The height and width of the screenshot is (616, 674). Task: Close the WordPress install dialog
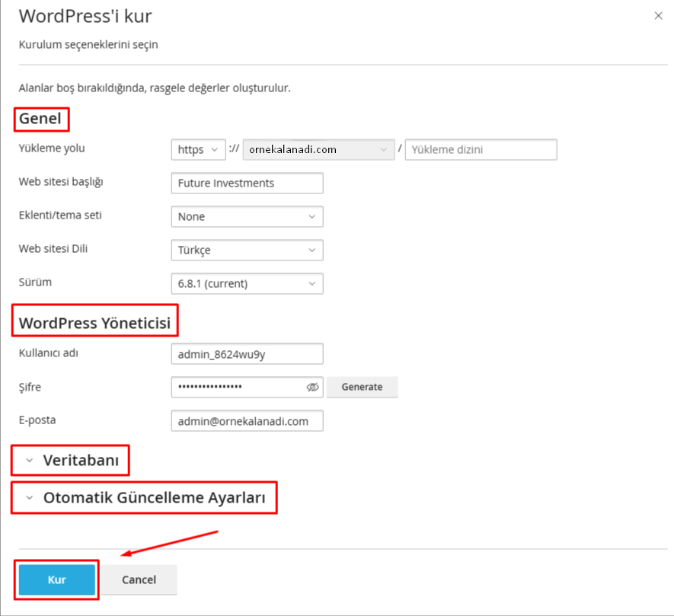(658, 16)
